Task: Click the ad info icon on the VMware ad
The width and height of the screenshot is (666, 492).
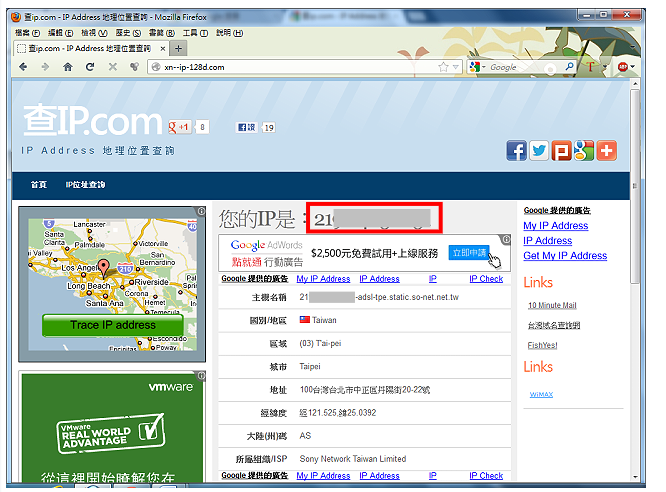Action: 201,376
